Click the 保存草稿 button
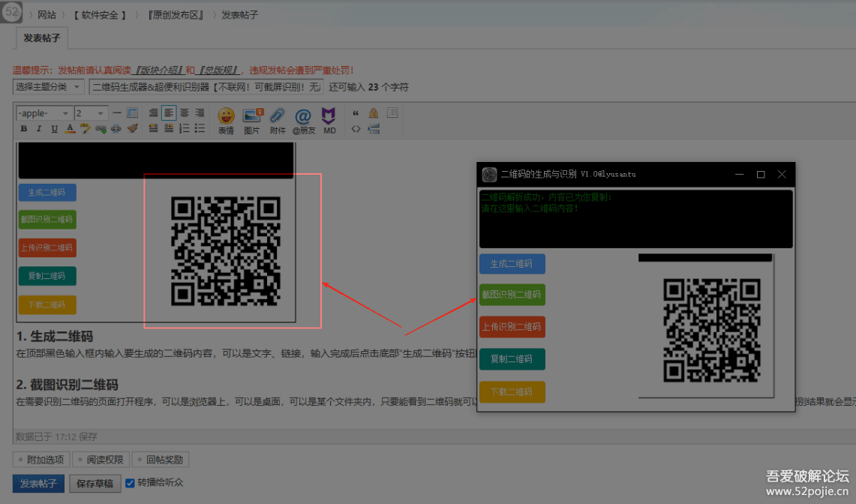 pyautogui.click(x=95, y=483)
